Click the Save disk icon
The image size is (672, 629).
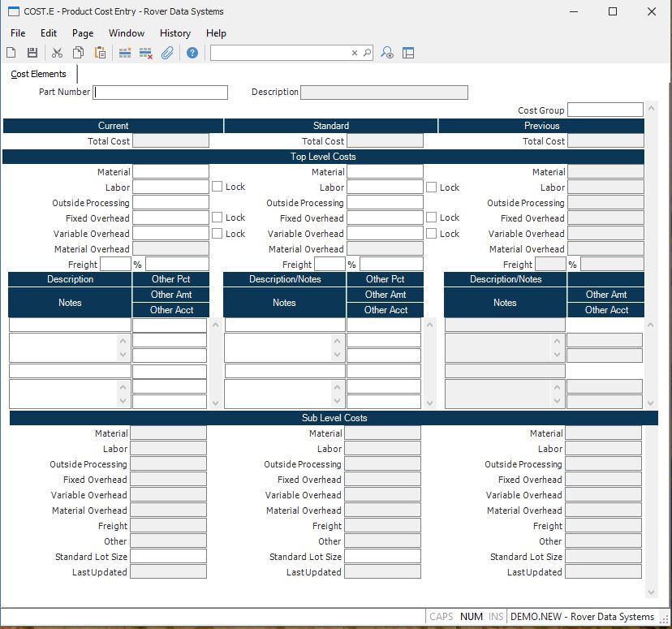pyautogui.click(x=32, y=53)
